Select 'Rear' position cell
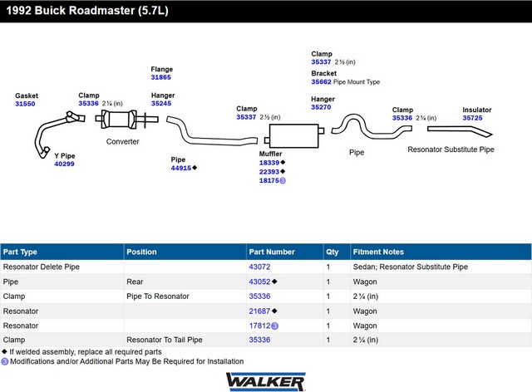532x392 pixels. click(135, 282)
